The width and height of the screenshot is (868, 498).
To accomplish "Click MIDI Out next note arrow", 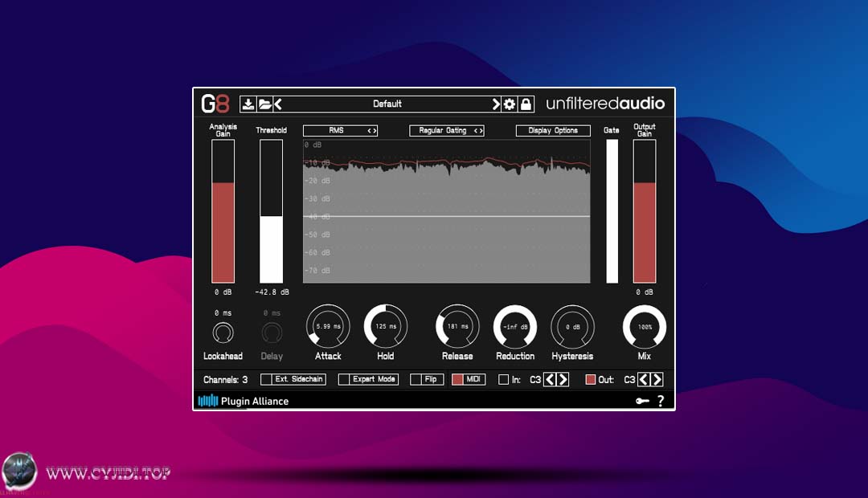I will pos(657,380).
